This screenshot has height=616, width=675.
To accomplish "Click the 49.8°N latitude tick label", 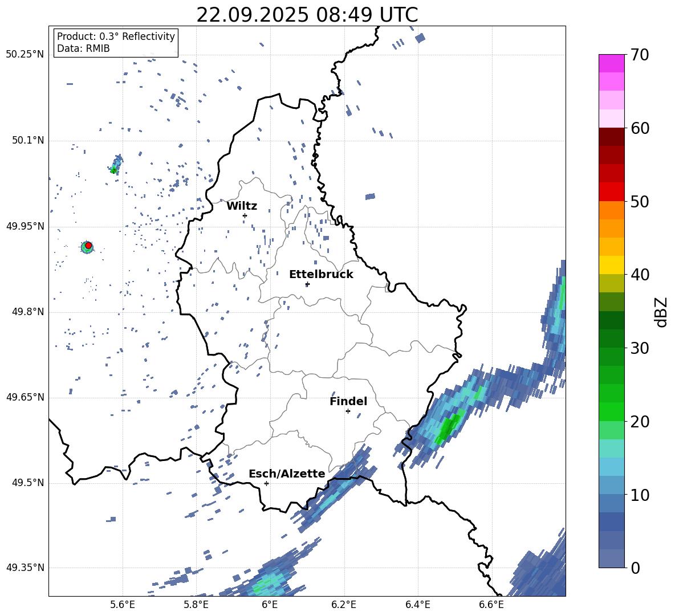I will pos(27,312).
